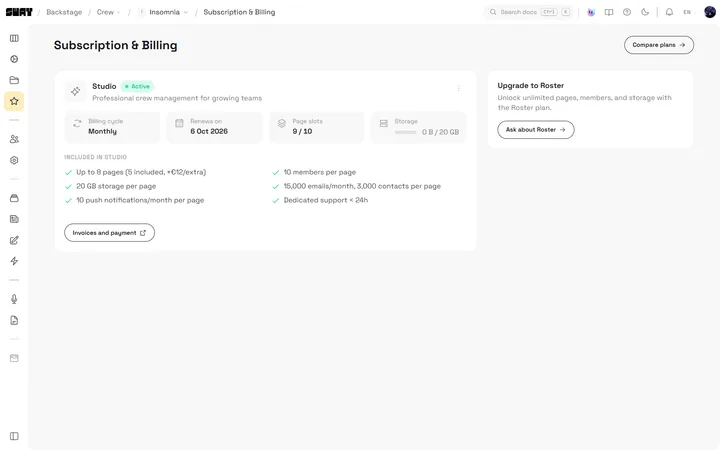The width and height of the screenshot is (720, 450).
Task: Click '20 GB storage per page' feature
Action: 116,186
